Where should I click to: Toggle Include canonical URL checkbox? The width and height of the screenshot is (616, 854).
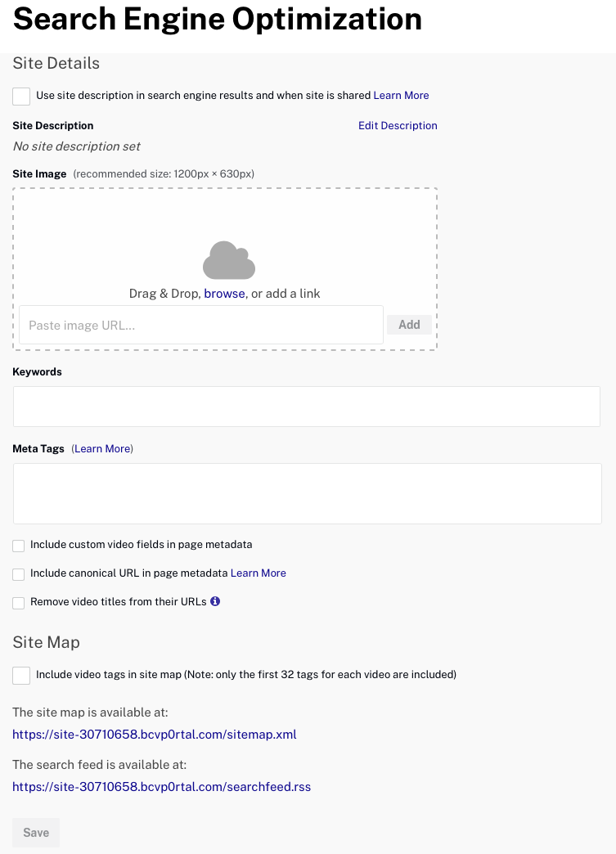pos(19,574)
